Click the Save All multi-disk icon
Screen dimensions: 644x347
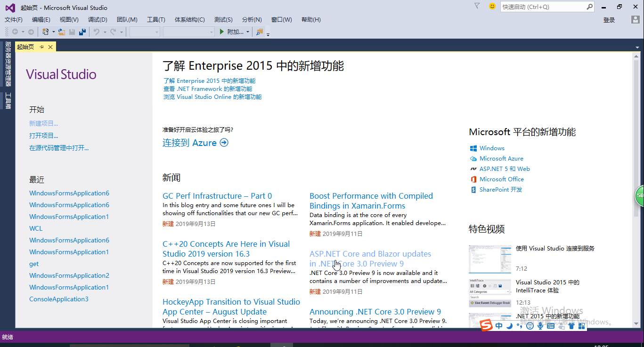tap(82, 32)
